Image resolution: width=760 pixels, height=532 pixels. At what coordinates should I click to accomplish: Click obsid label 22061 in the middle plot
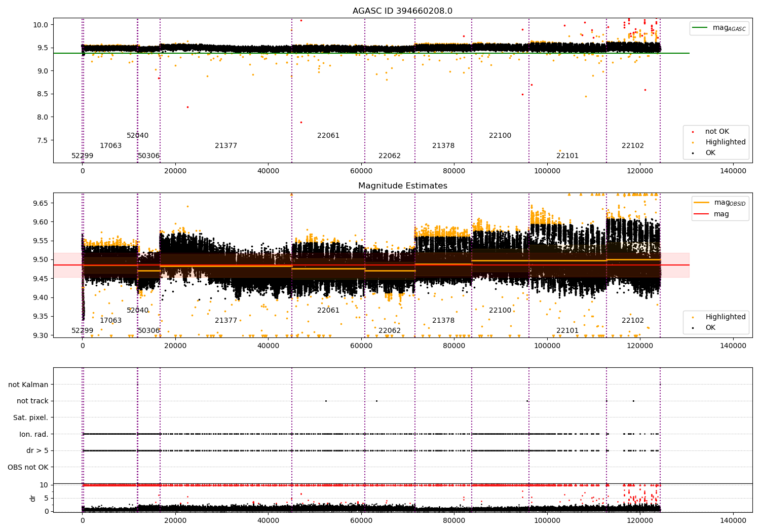[x=328, y=310]
